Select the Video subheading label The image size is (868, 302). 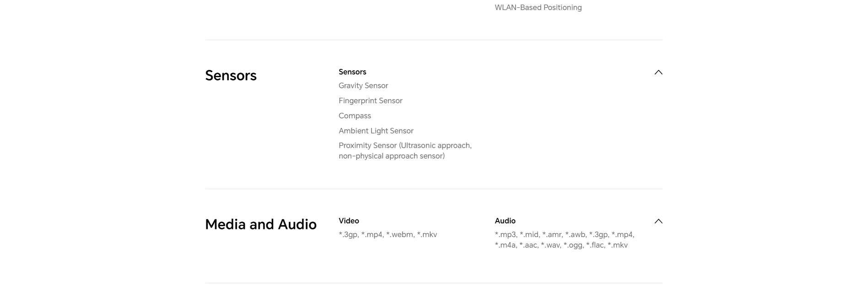pyautogui.click(x=349, y=221)
